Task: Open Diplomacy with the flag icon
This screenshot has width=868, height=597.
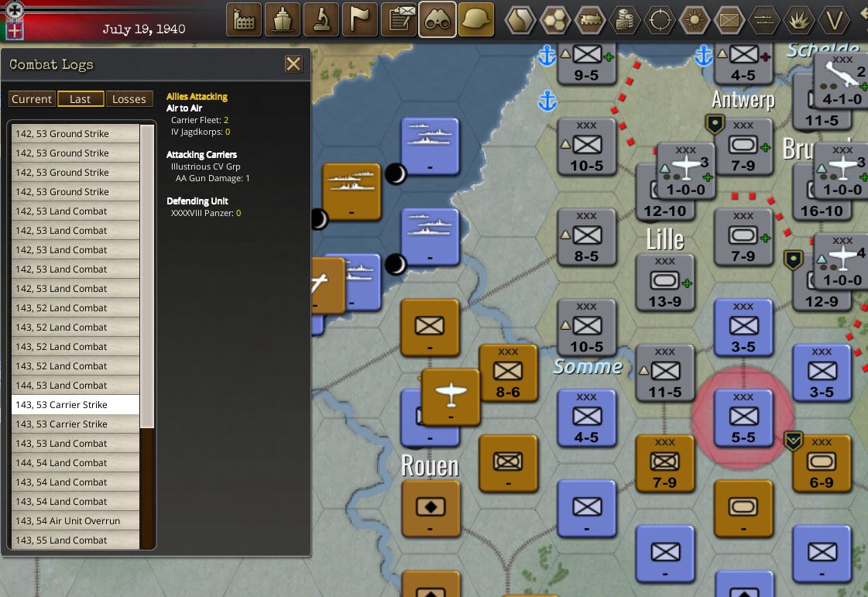Action: 360,19
